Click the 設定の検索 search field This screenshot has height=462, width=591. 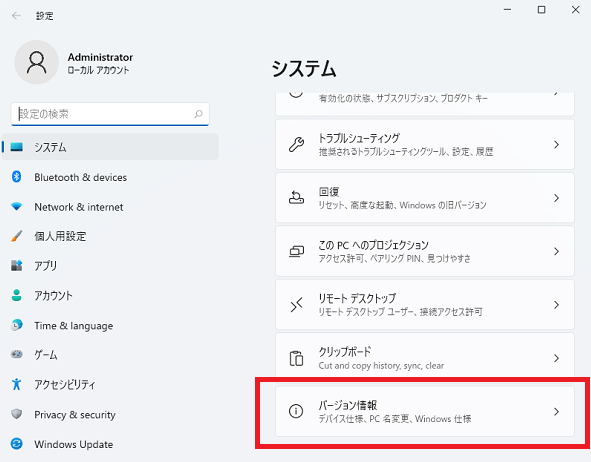[110, 114]
